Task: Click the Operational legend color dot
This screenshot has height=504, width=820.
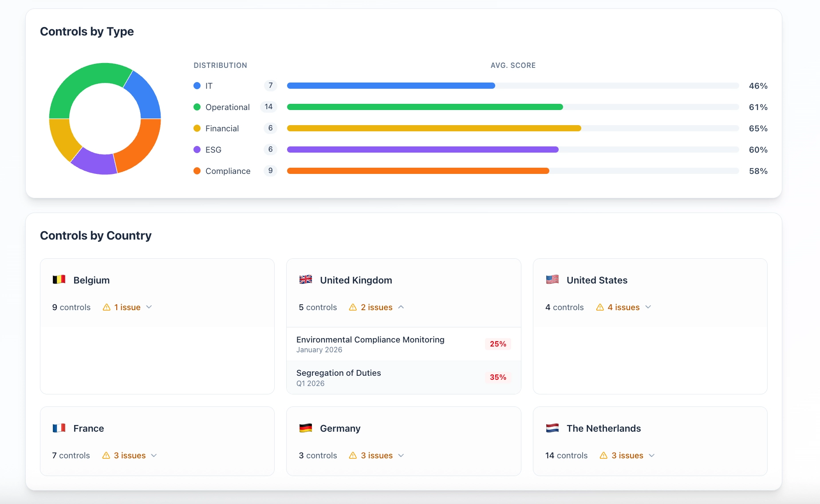Action: 197,107
